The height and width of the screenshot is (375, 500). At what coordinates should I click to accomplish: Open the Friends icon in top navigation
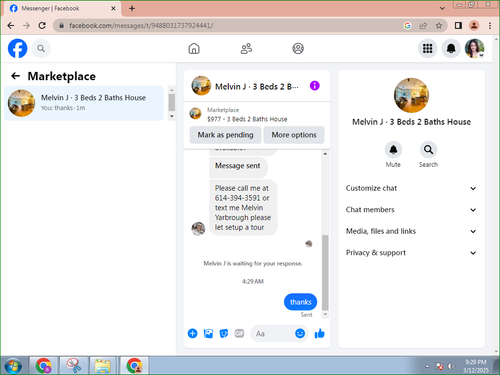[x=246, y=49]
